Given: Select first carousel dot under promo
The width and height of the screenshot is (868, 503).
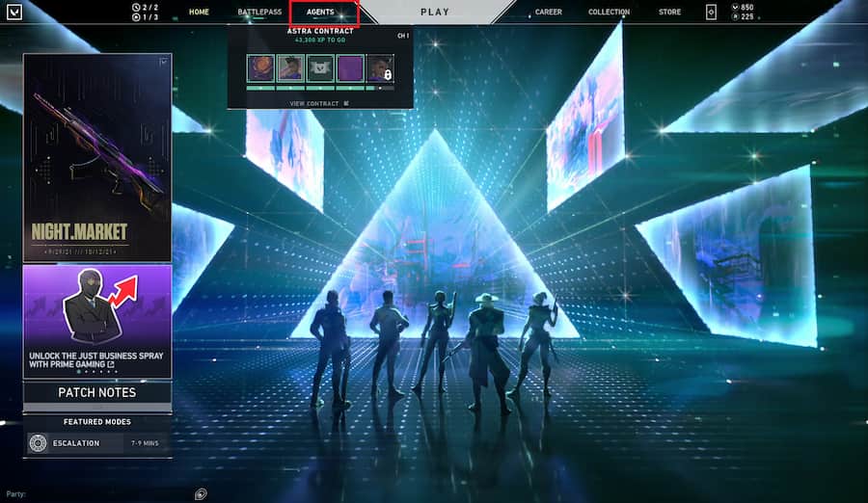Looking at the screenshot, I should [79, 372].
